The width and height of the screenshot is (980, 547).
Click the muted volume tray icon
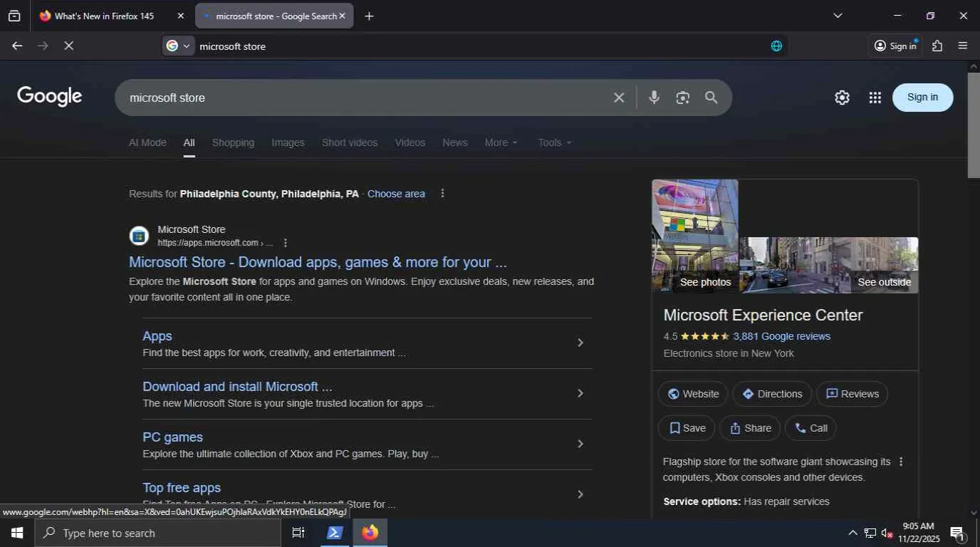click(887, 533)
